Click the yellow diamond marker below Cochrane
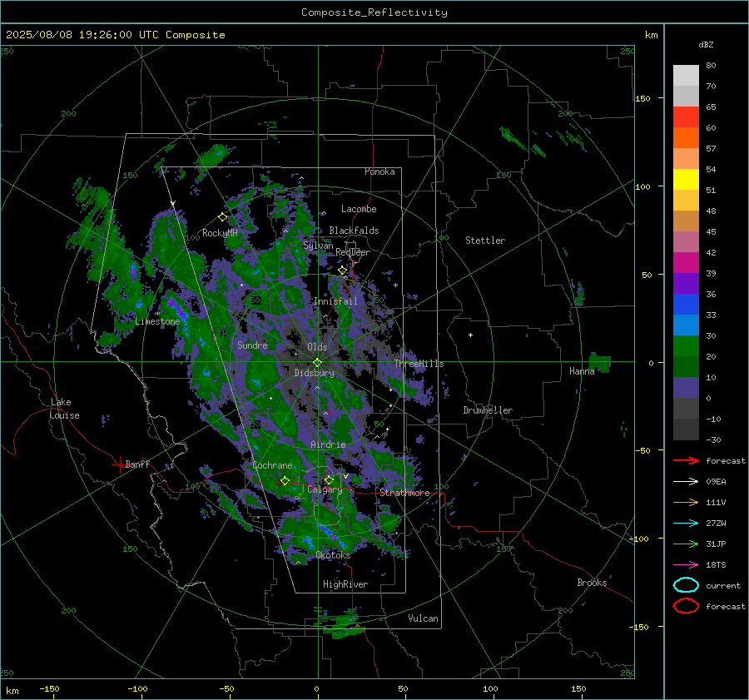Viewport: 749px width, 700px height. pyautogui.click(x=285, y=481)
